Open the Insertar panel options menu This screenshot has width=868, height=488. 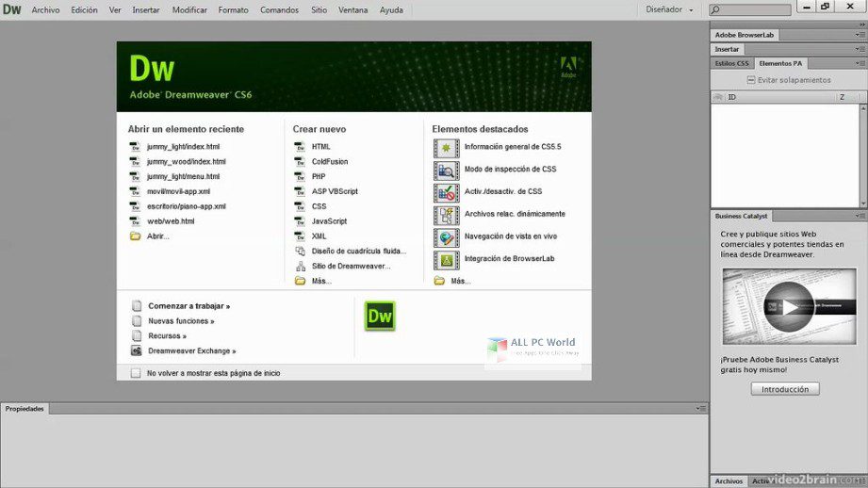pyautogui.click(x=860, y=49)
